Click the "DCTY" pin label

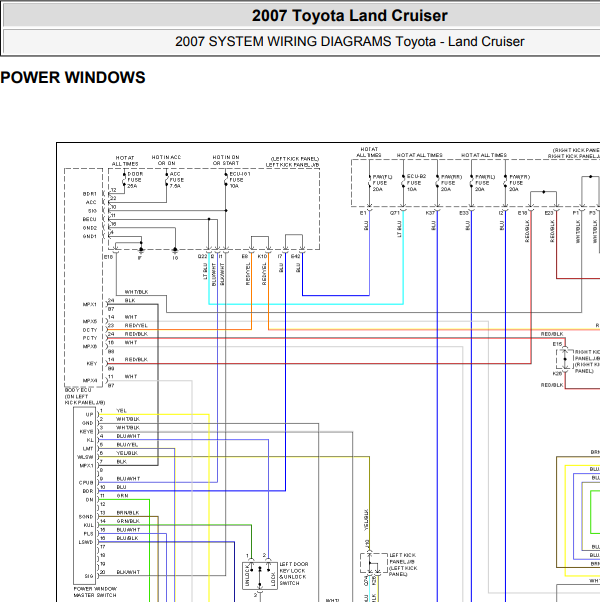coord(90,330)
